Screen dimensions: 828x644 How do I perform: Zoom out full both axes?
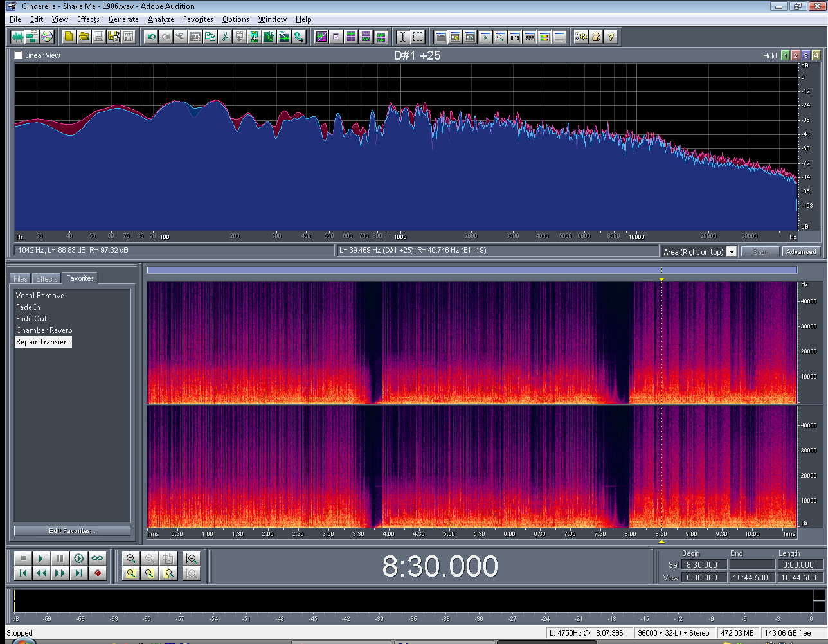pos(168,559)
